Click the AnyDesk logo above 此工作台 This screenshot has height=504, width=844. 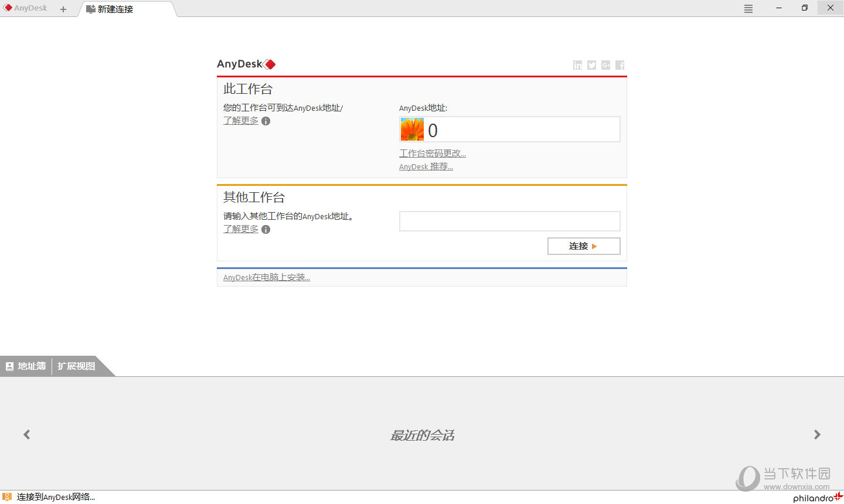click(246, 64)
